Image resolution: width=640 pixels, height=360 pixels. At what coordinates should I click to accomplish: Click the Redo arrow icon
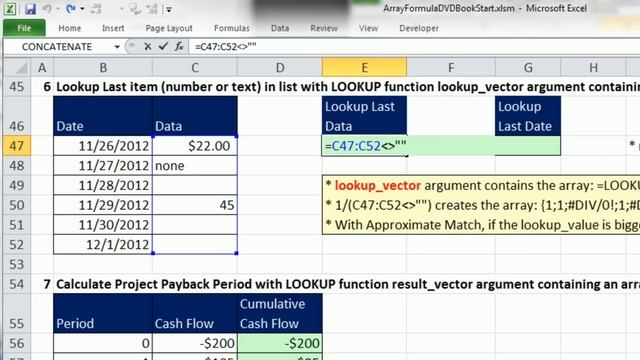click(x=71, y=9)
